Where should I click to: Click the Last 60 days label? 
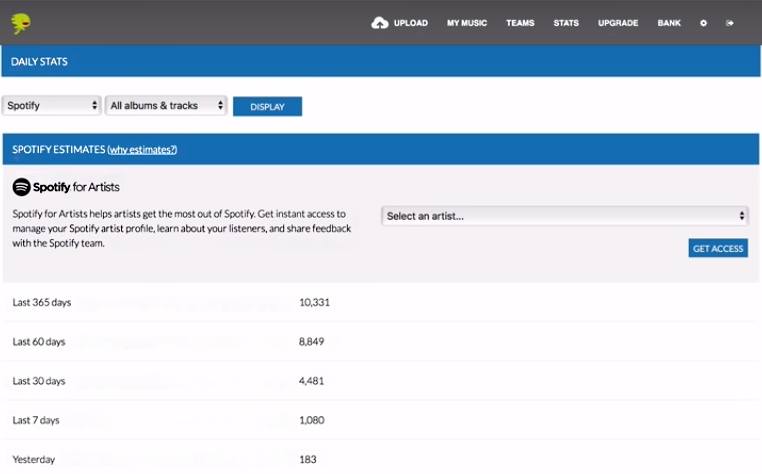(39, 342)
